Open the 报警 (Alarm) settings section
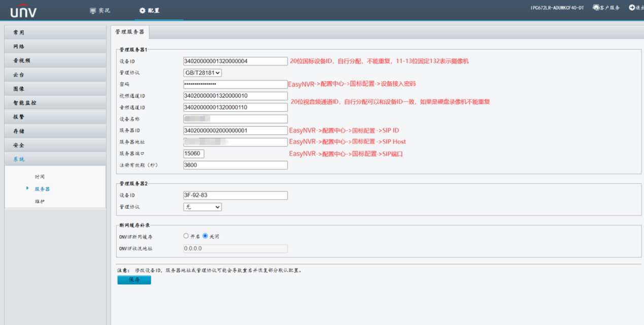 click(x=30, y=117)
